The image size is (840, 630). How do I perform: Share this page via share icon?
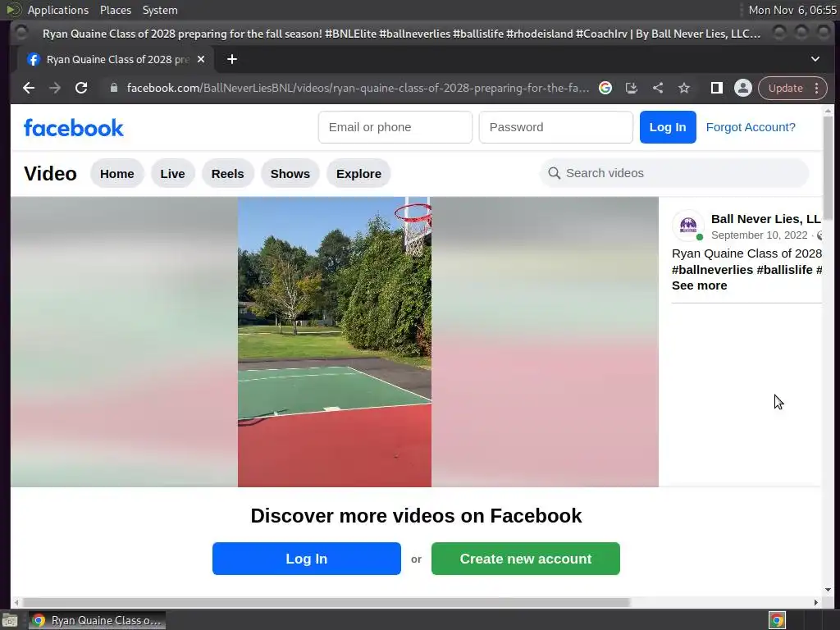coord(658,88)
